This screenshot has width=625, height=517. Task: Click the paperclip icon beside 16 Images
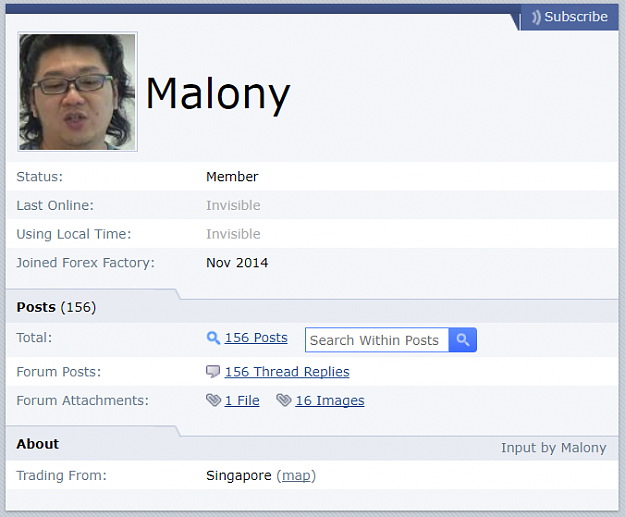coord(284,400)
